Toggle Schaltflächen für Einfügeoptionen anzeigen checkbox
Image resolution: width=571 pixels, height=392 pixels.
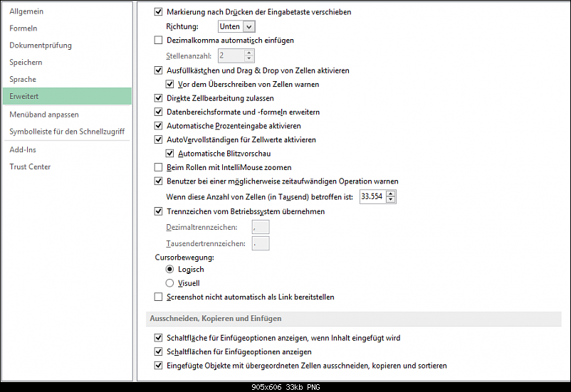tap(158, 351)
